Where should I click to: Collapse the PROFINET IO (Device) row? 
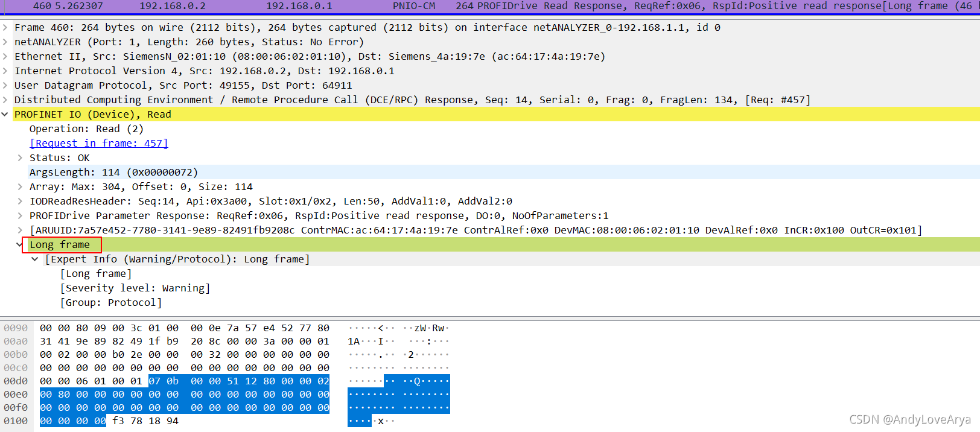pyautogui.click(x=5, y=115)
